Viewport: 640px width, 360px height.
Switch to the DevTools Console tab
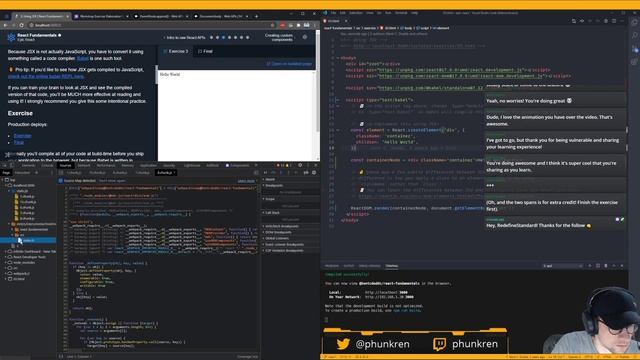click(47, 165)
